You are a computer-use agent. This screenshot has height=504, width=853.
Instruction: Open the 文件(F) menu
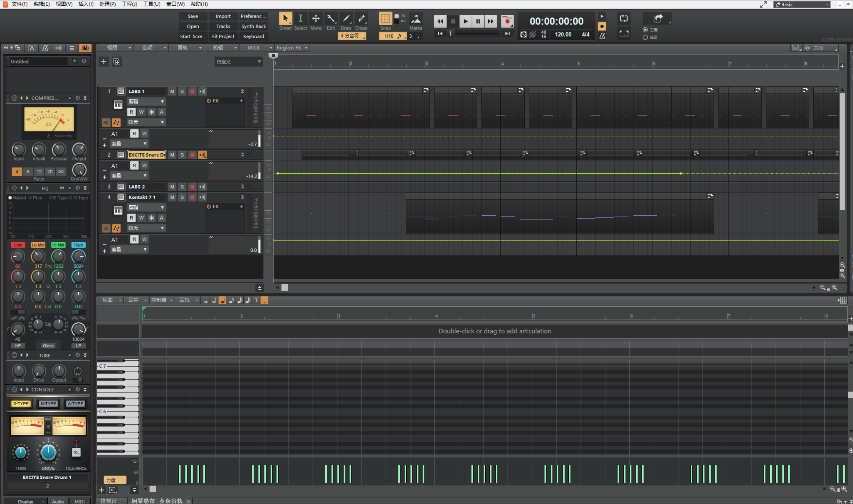coord(20,4)
